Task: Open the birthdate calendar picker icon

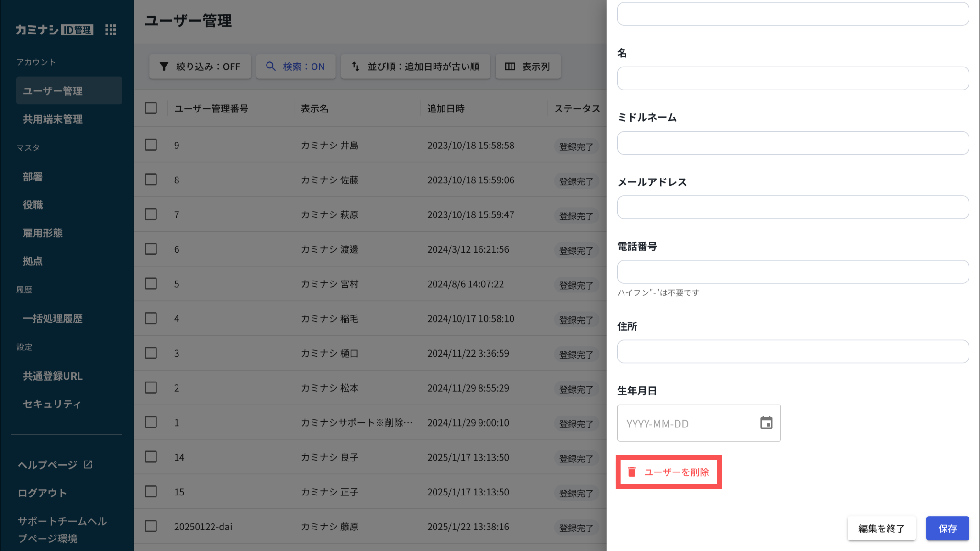Action: pyautogui.click(x=766, y=423)
